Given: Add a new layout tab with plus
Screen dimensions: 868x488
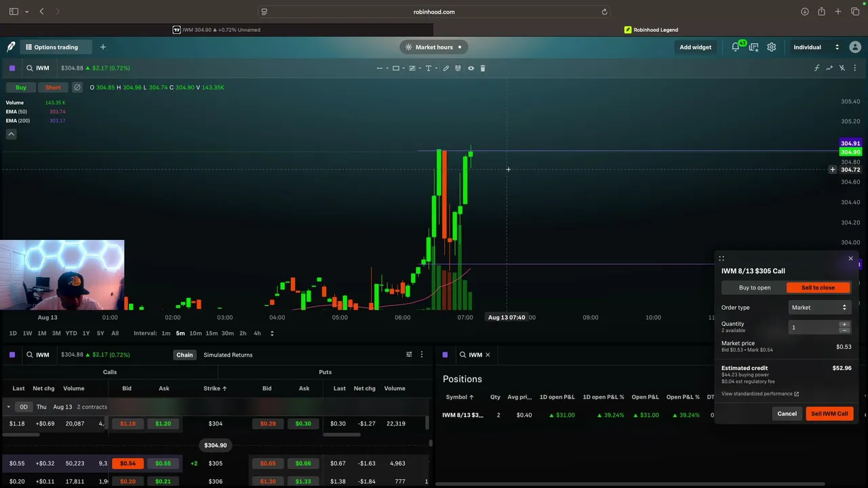Looking at the screenshot, I should 103,47.
